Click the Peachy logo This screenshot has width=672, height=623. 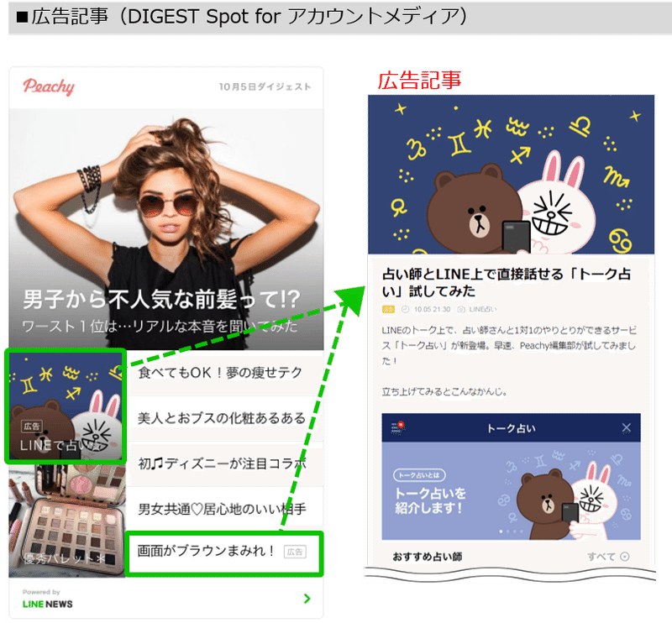tap(49, 86)
